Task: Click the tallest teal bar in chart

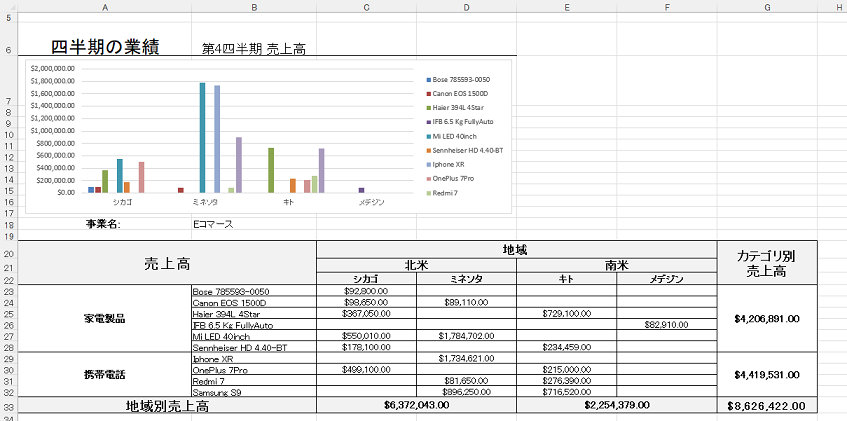Action: point(203,137)
